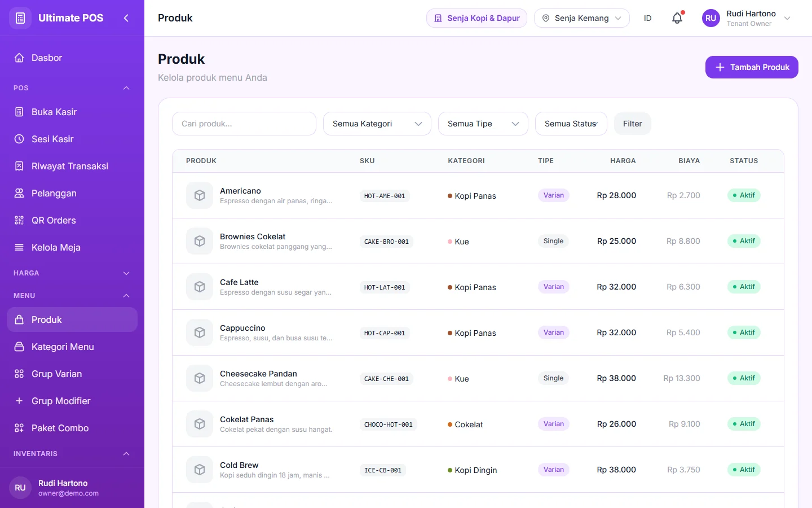Open Buka Kasir page

point(72,112)
